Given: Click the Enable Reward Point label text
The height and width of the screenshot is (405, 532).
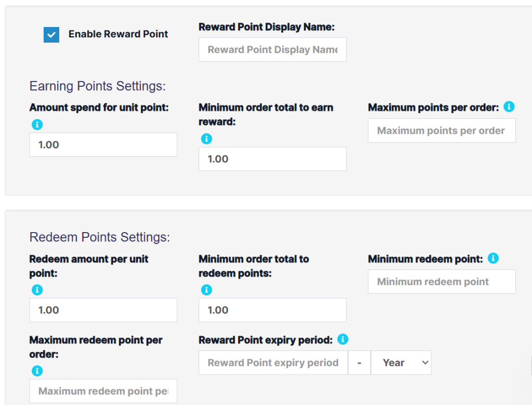Looking at the screenshot, I should coord(118,34).
